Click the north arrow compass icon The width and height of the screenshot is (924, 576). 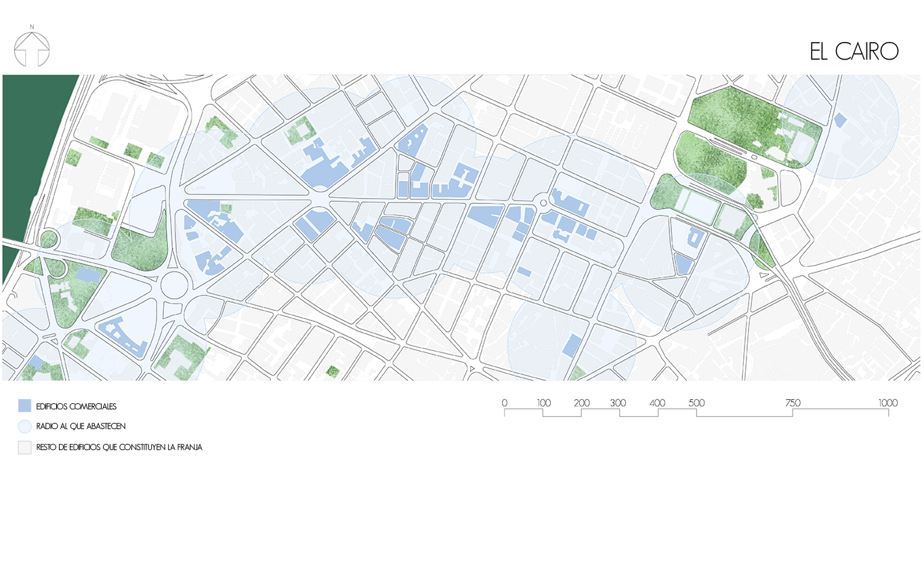(32, 49)
